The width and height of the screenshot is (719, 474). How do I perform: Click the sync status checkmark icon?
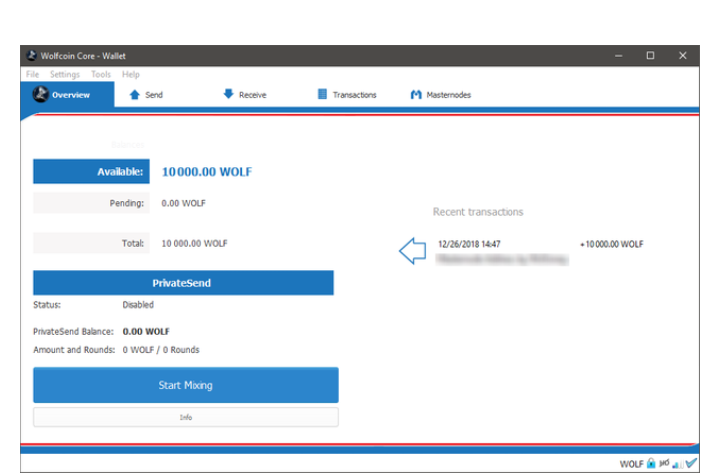691,463
